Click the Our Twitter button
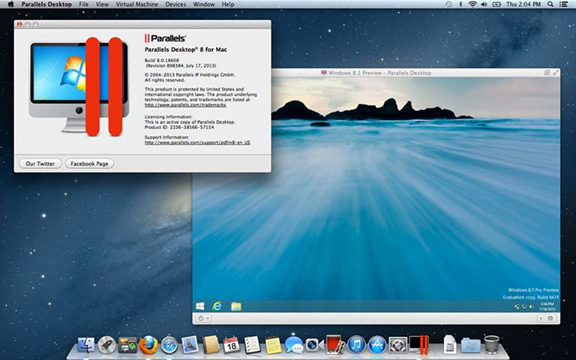Image resolution: width=576 pixels, height=360 pixels. click(x=40, y=163)
